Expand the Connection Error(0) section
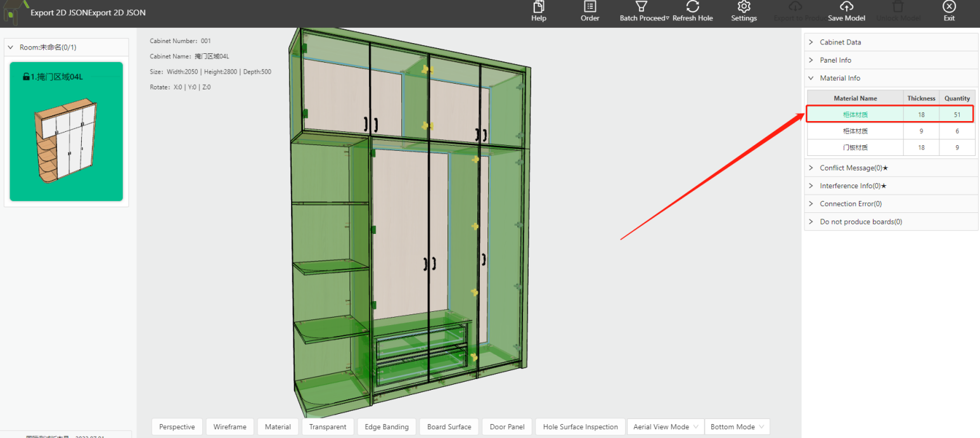 [891, 203]
